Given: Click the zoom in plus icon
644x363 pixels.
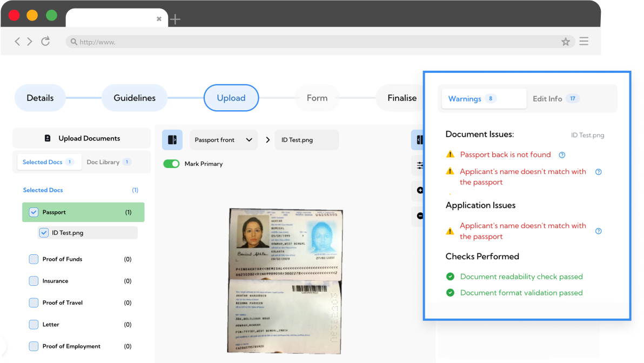Looking at the screenshot, I should [x=420, y=190].
